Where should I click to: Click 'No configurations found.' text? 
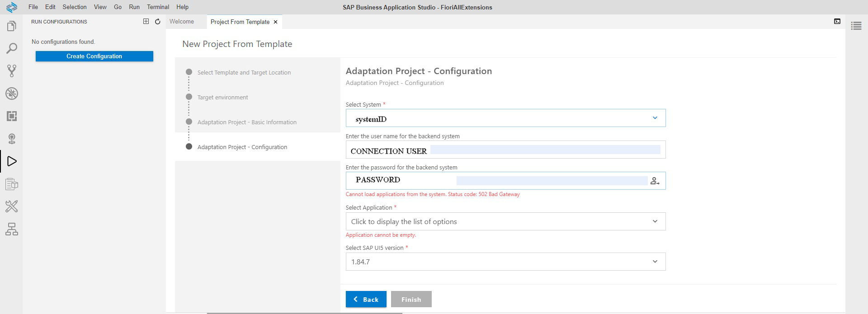click(63, 42)
